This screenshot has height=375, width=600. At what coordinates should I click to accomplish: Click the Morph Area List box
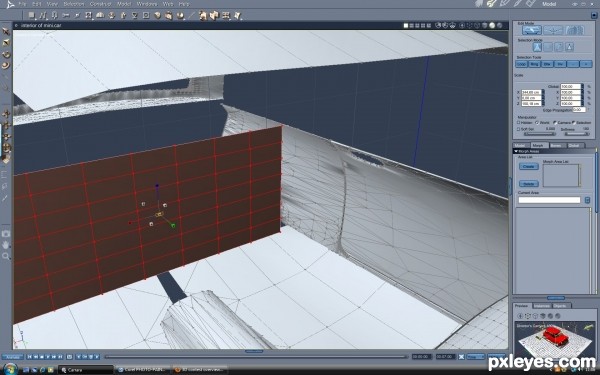[x=561, y=176]
